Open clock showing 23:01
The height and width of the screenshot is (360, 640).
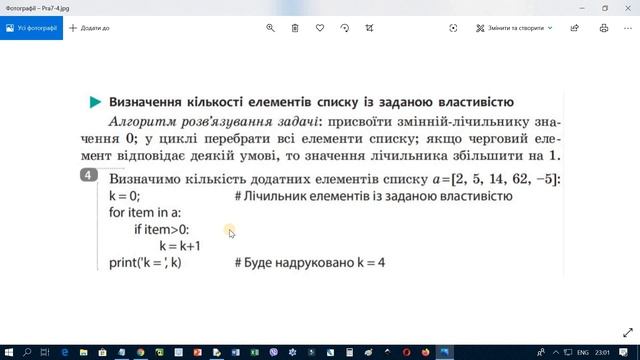coord(602,352)
